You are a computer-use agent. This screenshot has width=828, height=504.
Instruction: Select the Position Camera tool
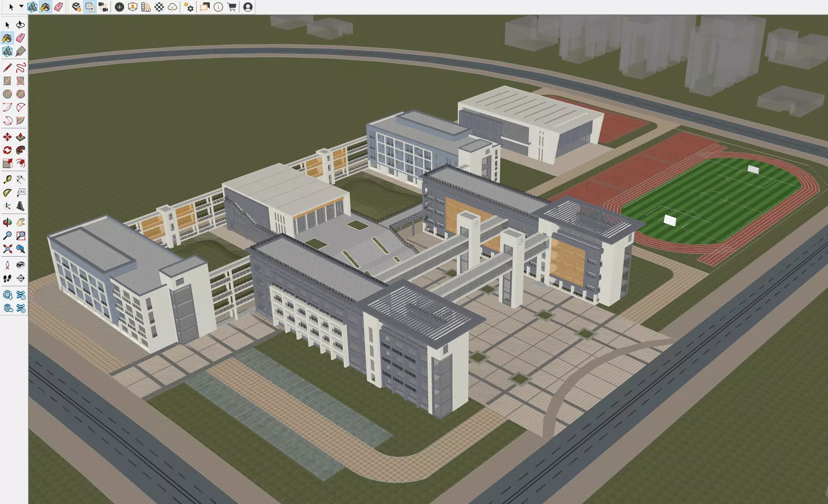click(x=7, y=265)
